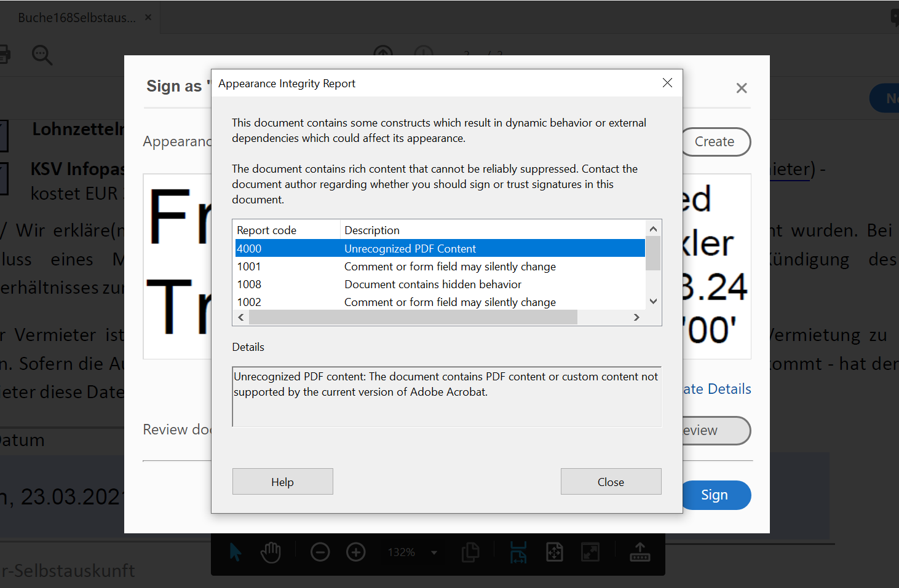Click the blue Sign button
Screen dimensions: 899x588
tap(715, 495)
